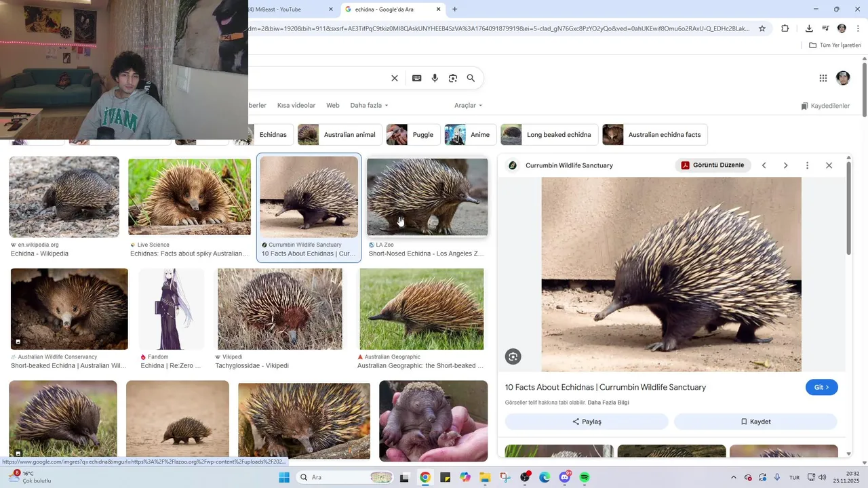
Task: Open Snipping Tool from the taskbar
Action: click(x=505, y=477)
